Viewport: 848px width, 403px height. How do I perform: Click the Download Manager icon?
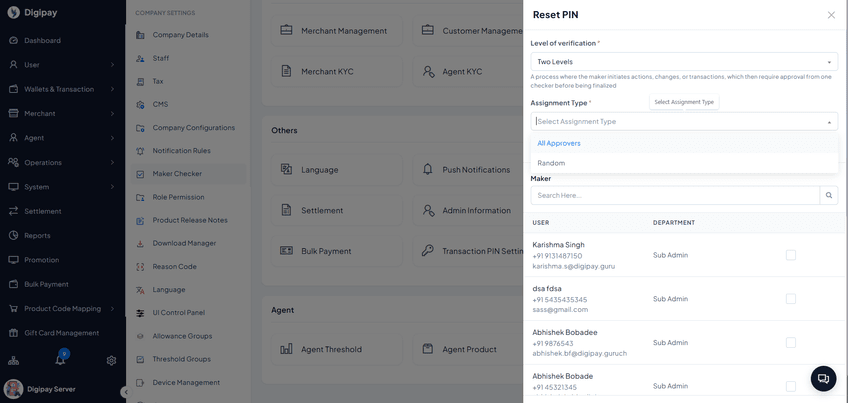pyautogui.click(x=140, y=243)
